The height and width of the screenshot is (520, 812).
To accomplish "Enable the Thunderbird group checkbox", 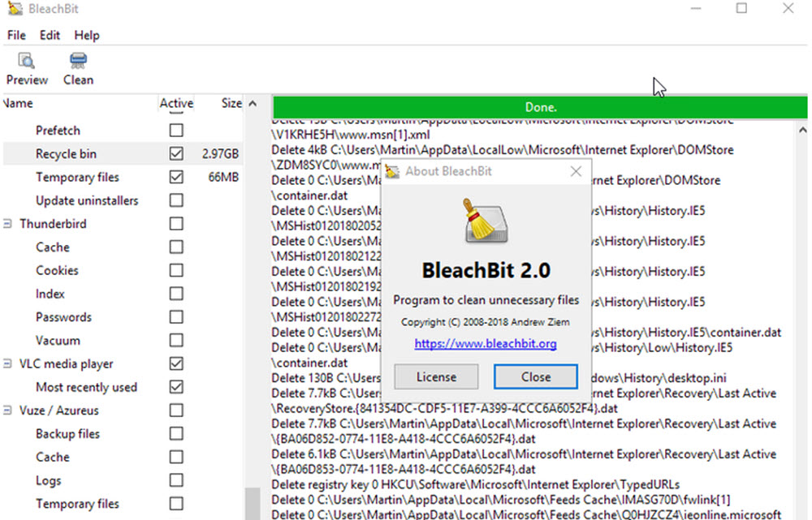I will 176,223.
